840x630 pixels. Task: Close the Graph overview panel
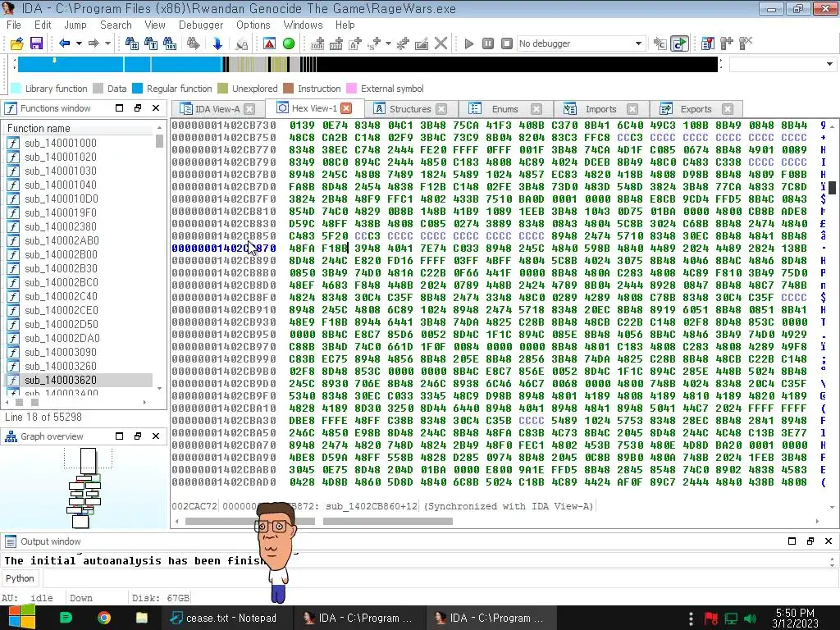click(156, 436)
